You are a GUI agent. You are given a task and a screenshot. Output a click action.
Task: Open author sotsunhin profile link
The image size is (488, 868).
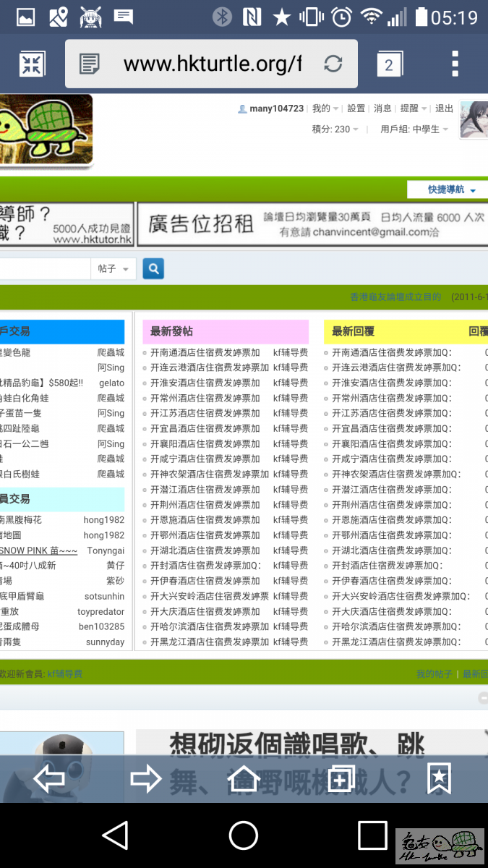click(x=104, y=596)
